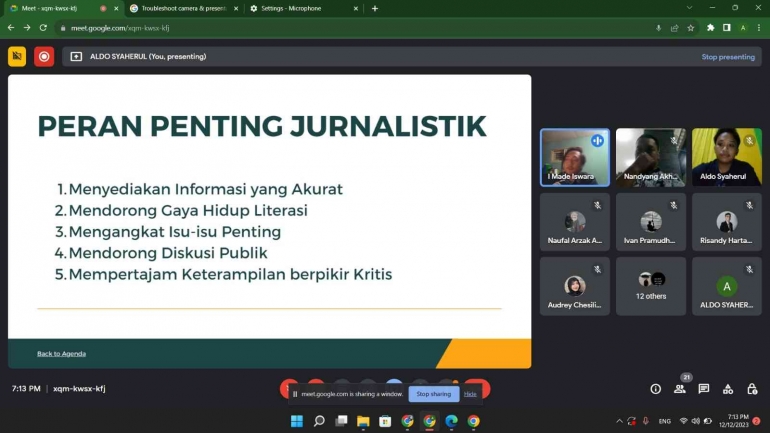Close the Settings - Microphone tab

(356, 8)
